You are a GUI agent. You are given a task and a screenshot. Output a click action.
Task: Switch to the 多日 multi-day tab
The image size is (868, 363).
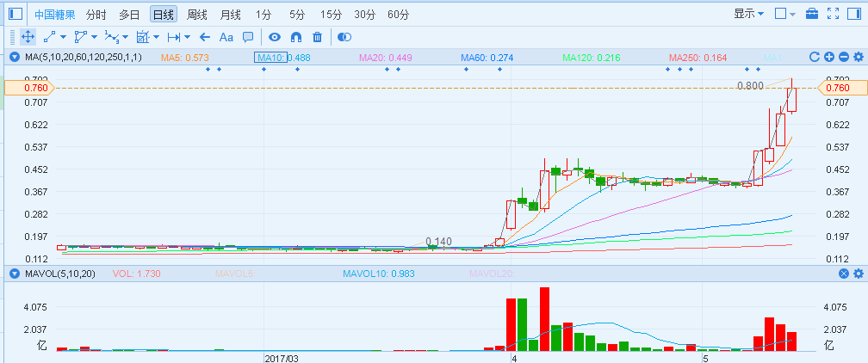click(129, 15)
